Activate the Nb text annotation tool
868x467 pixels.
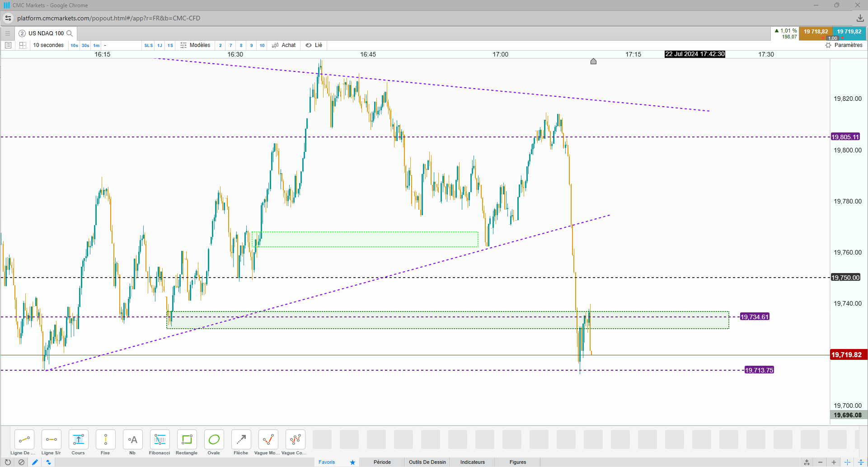pyautogui.click(x=132, y=443)
